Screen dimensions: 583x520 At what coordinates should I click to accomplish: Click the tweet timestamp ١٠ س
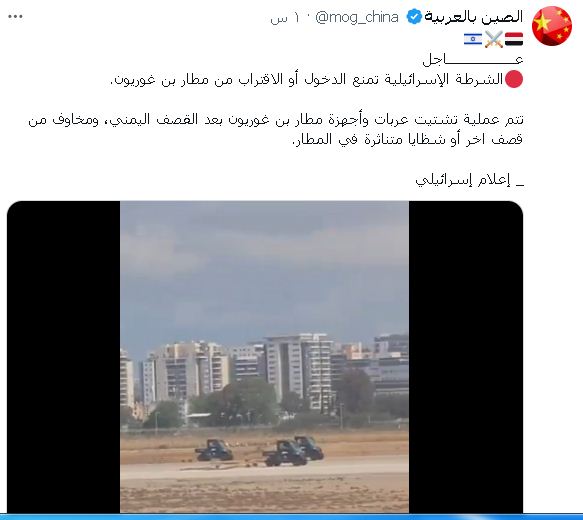point(284,18)
